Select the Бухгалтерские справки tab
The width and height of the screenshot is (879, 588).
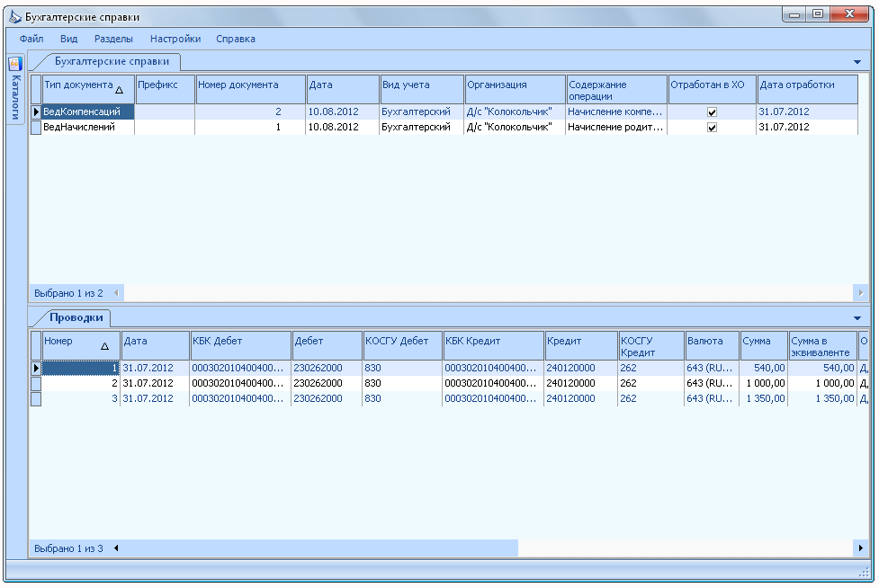(112, 62)
